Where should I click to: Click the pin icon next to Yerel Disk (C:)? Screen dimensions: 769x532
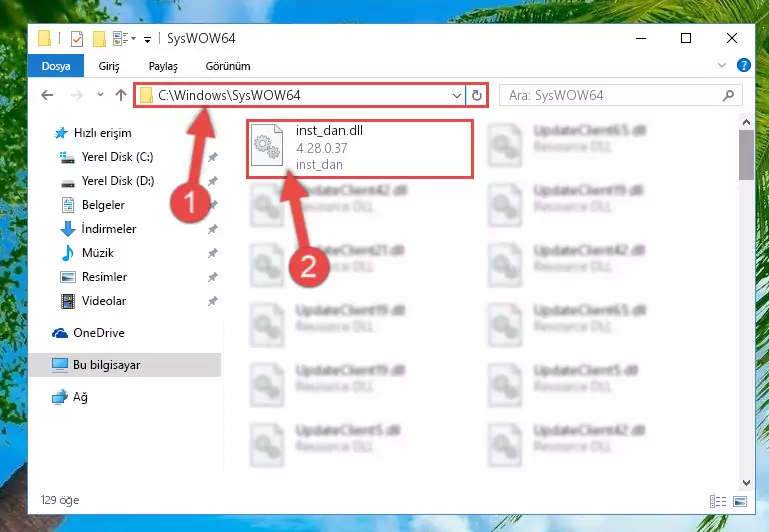click(x=212, y=157)
